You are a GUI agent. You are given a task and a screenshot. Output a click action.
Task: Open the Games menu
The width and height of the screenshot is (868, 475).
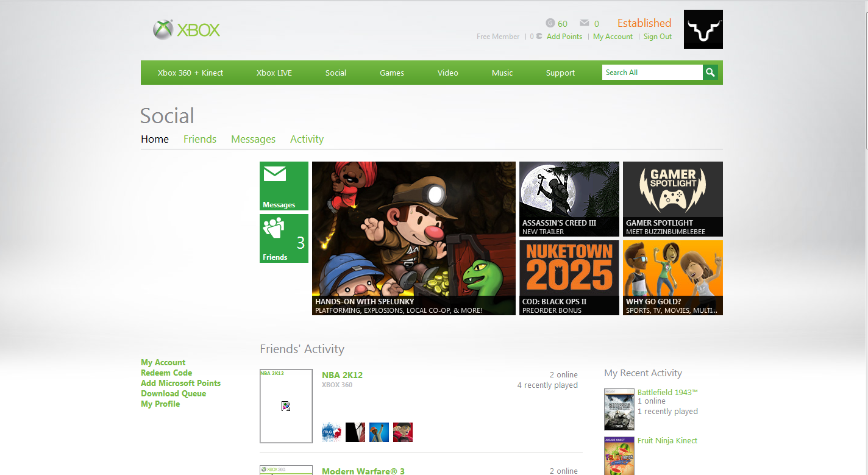tap(392, 73)
